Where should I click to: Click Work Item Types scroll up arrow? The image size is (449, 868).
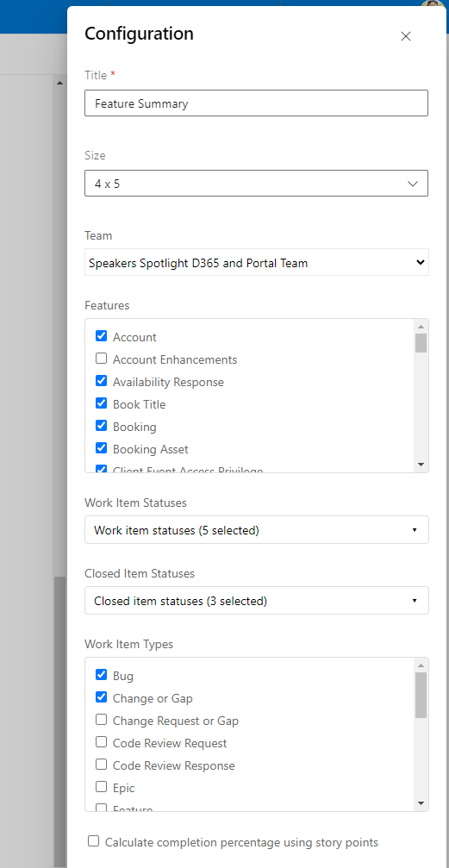421,665
